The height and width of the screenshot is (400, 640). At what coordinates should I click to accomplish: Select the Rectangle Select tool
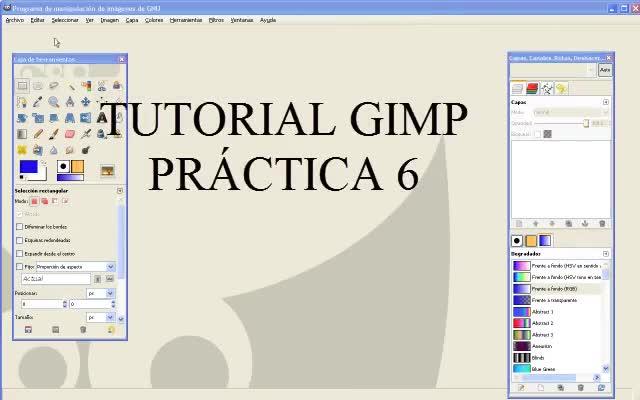pos(22,86)
